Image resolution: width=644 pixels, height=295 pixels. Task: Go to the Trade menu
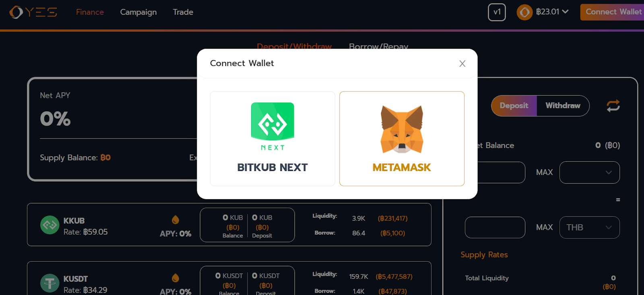click(183, 12)
